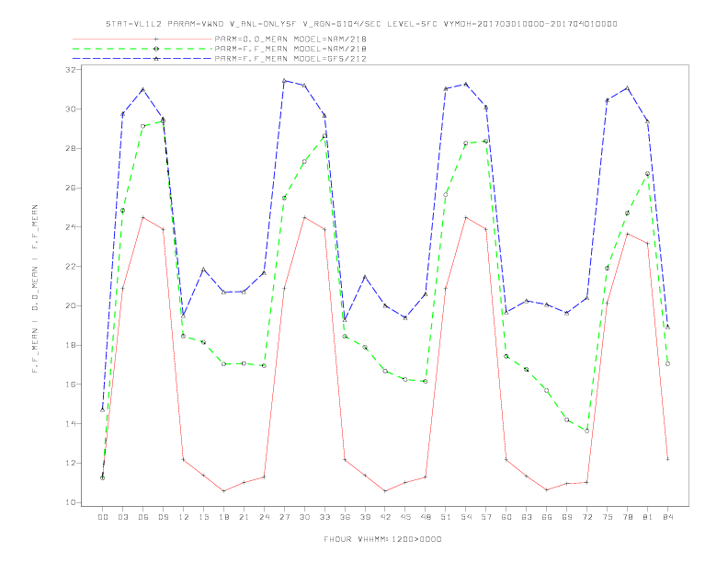
Task: Click the x-axis label FHOUR VHHMM
Action: 382,539
